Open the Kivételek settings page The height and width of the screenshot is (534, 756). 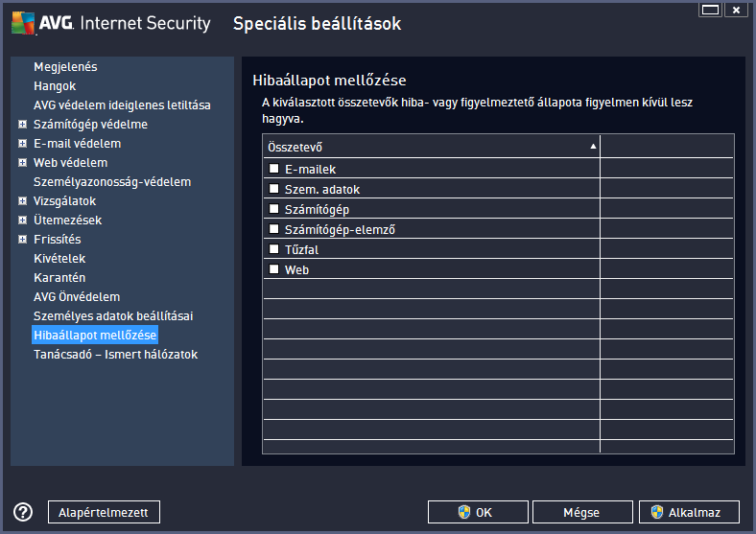59,259
